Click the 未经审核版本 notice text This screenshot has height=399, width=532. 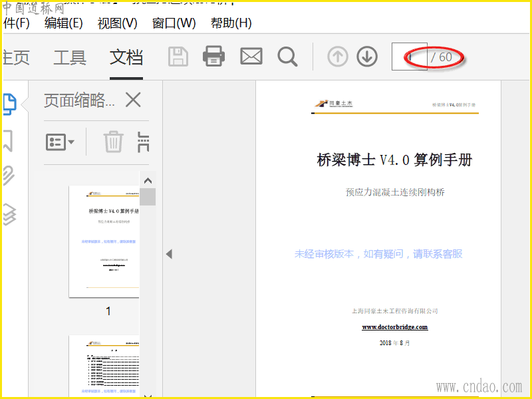click(x=378, y=254)
